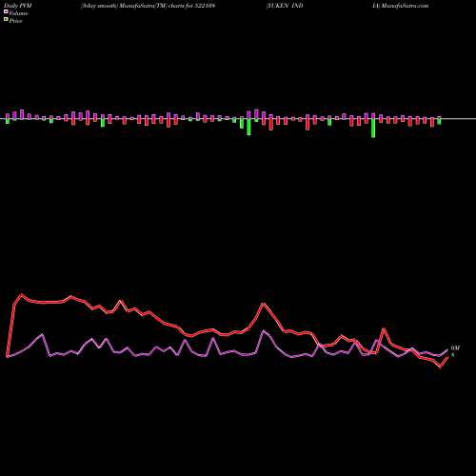This screenshot has height=476, width=476.
Task: Click the '(3day smooth) MunafaSutra(TM) charts for 522108' heading
Action: click(x=148, y=6)
